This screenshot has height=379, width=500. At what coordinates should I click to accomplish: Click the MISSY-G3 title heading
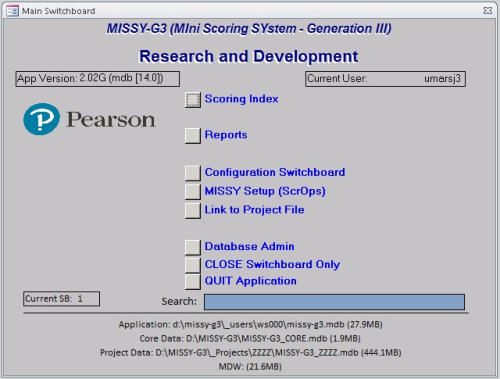coord(249,29)
